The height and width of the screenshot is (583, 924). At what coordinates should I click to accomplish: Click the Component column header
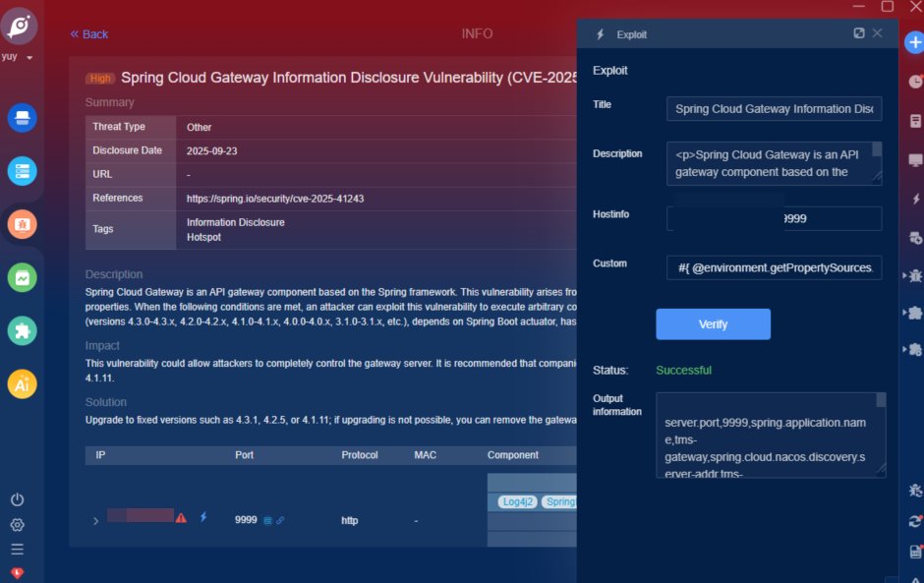(x=513, y=455)
